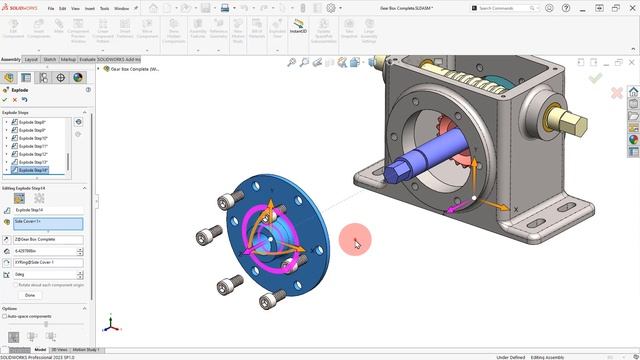Open the Tools menu
The width and height of the screenshot is (640, 360).
[104, 8]
